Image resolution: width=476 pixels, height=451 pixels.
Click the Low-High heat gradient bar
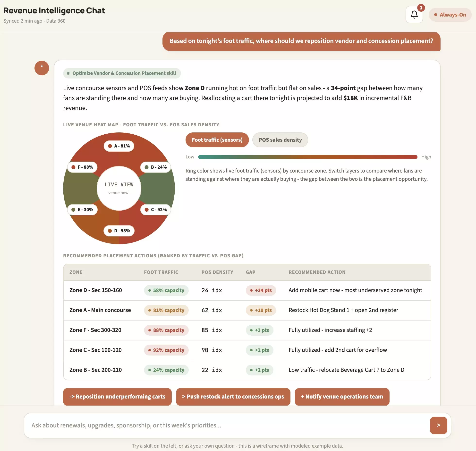[308, 157]
